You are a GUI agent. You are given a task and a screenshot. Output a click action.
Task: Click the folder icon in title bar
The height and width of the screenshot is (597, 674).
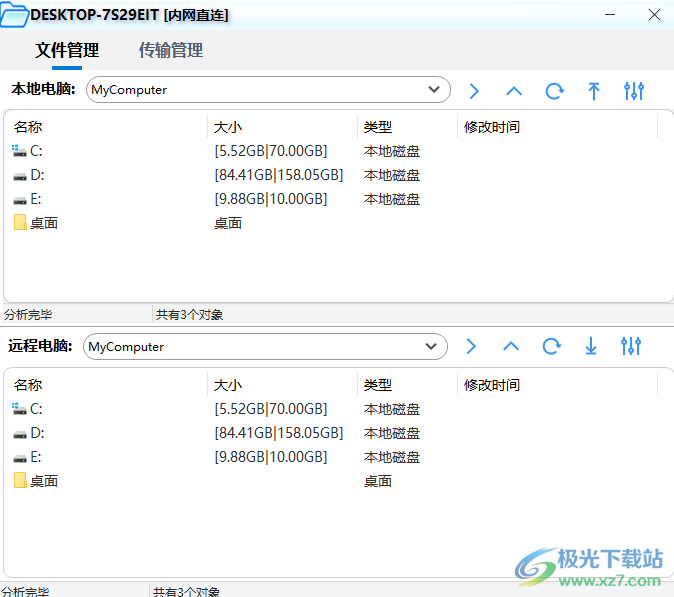[x=14, y=15]
